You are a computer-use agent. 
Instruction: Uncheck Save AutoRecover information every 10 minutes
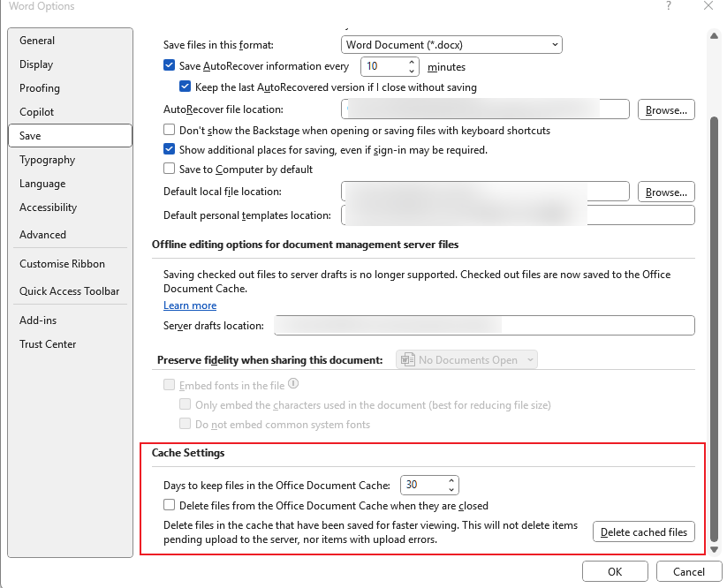click(x=169, y=64)
